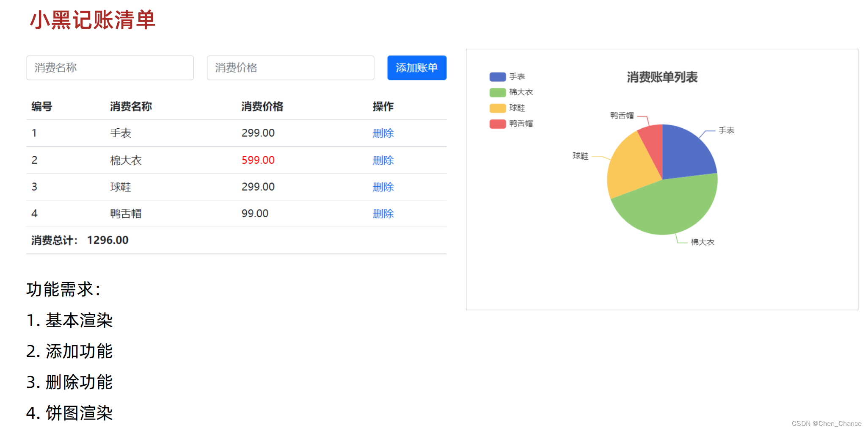Click the red highlighted price 599.00

click(258, 160)
